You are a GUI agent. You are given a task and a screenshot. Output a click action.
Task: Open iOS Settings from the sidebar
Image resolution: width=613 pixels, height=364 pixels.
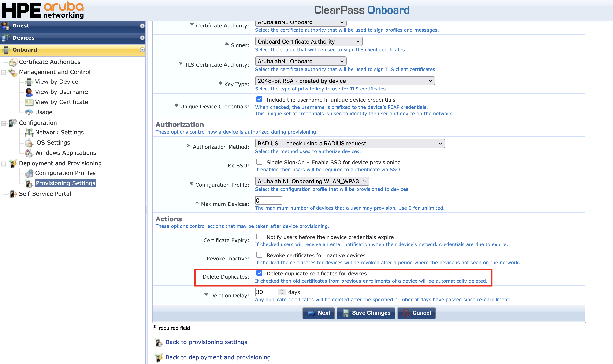coord(52,142)
